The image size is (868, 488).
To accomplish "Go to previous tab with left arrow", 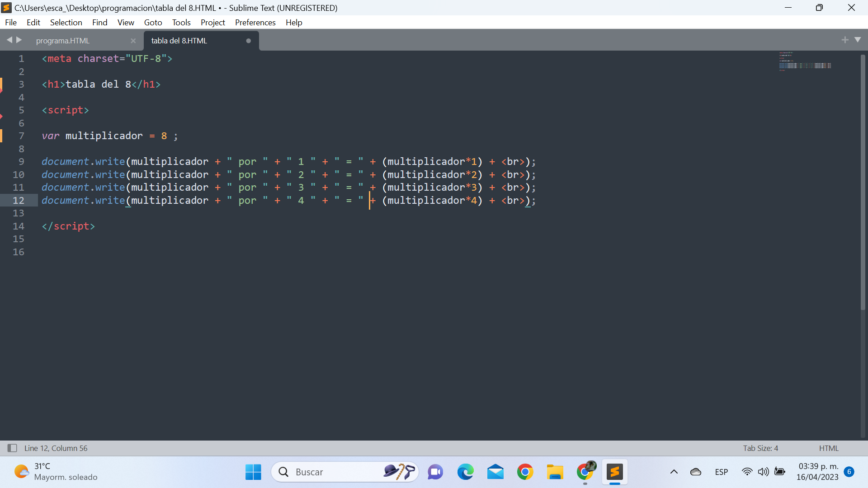I will (x=9, y=40).
